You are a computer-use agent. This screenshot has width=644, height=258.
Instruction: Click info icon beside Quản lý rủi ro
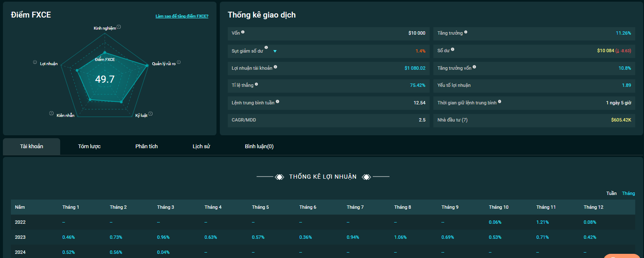point(179,62)
